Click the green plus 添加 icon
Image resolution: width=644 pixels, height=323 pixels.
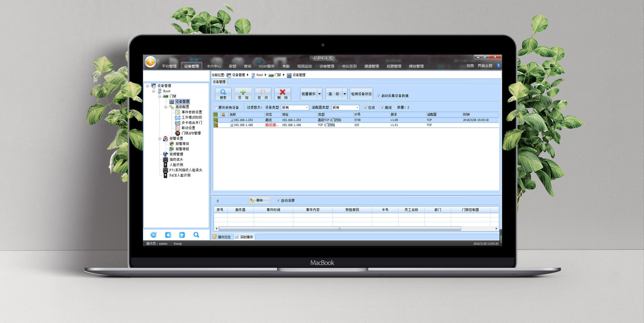click(243, 92)
